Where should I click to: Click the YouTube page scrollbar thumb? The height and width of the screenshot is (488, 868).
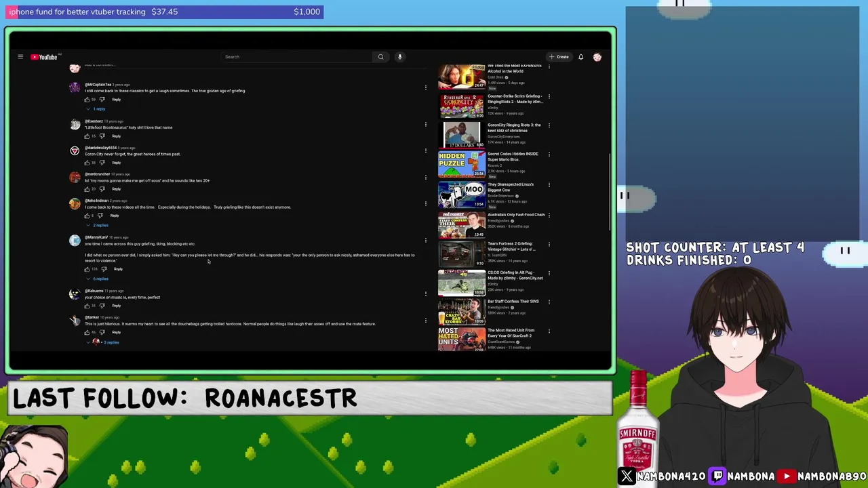[x=610, y=191]
